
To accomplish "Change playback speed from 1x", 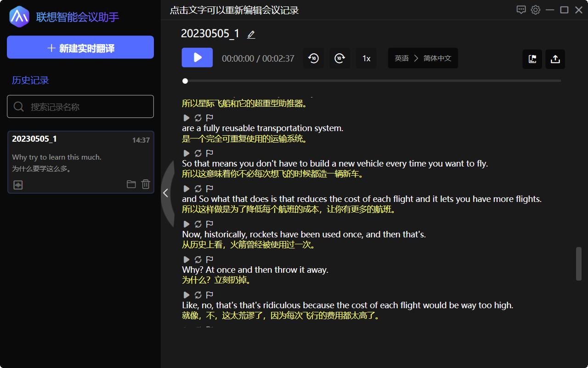I will point(366,58).
